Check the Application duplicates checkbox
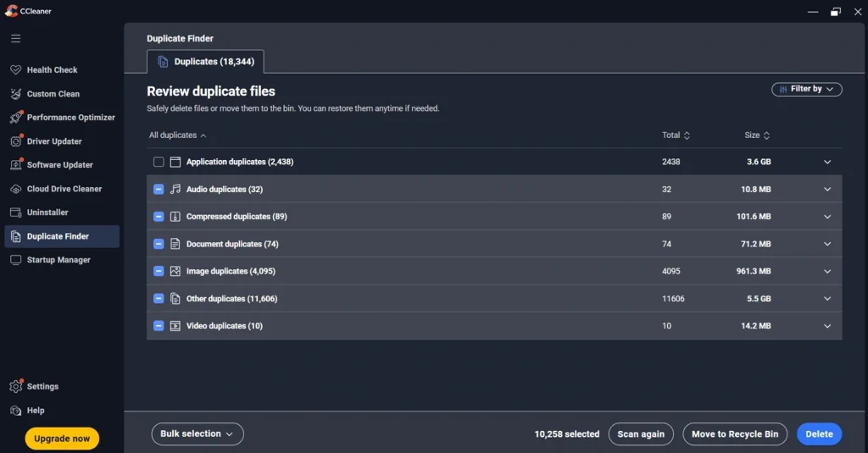The height and width of the screenshot is (453, 868). [159, 162]
